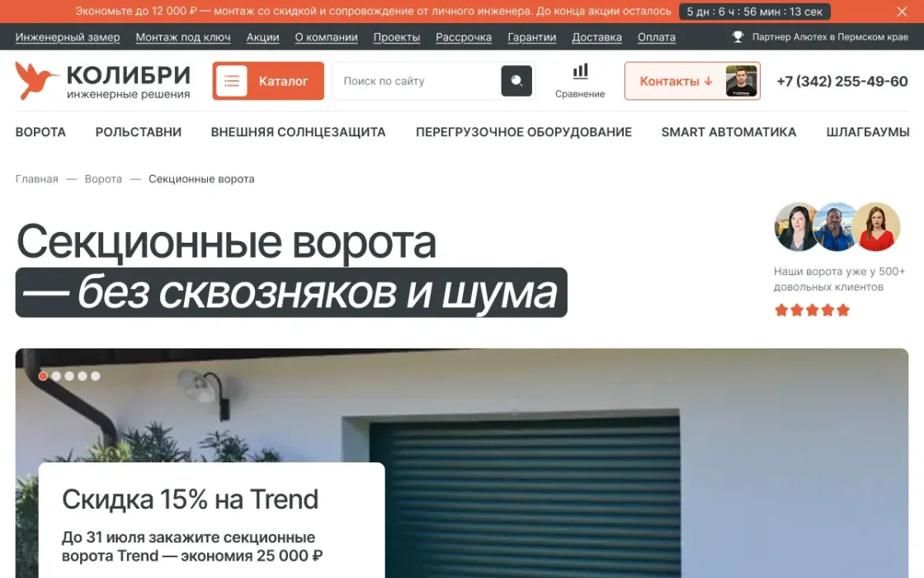This screenshot has height=578, width=924.
Task: Open Инженерный замер link
Action: click(68, 37)
